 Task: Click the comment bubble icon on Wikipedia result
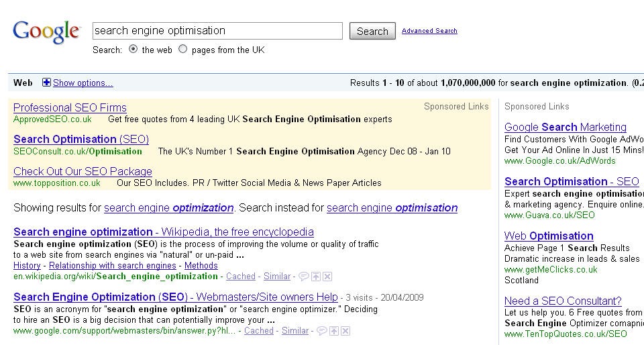tap(303, 277)
